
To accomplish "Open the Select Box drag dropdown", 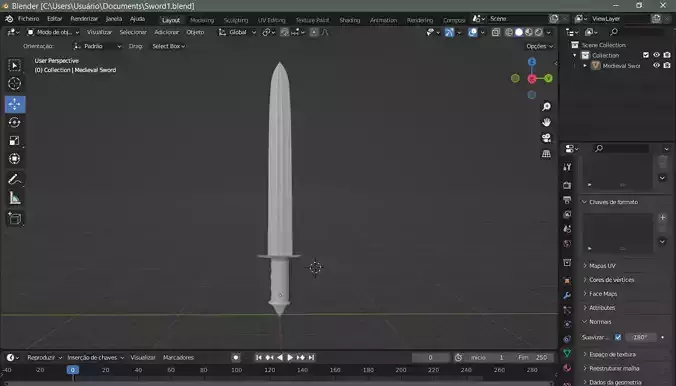I will click(169, 46).
